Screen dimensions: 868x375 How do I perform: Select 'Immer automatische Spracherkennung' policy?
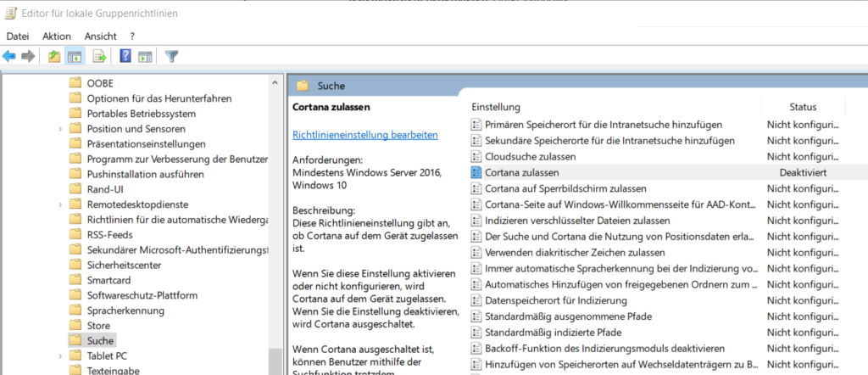pos(621,269)
